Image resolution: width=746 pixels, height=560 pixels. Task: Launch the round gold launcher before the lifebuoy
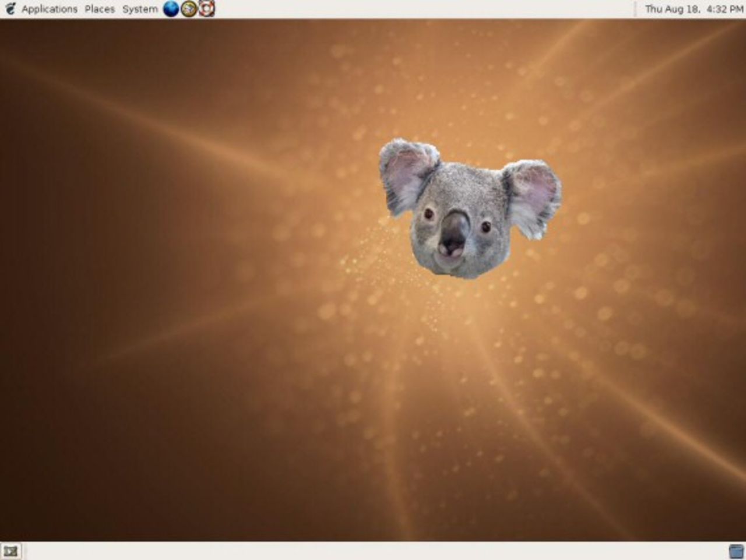tap(189, 9)
